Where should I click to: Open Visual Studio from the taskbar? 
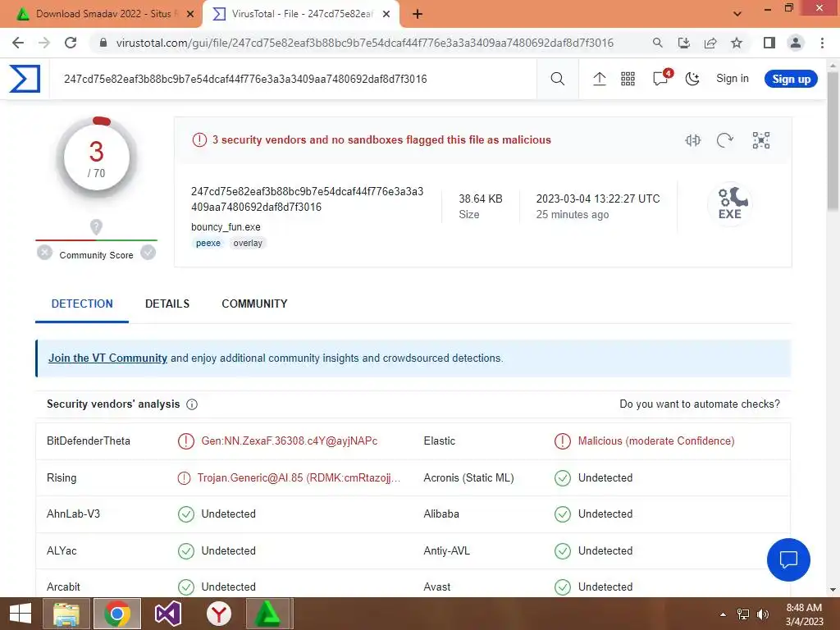[x=167, y=614]
